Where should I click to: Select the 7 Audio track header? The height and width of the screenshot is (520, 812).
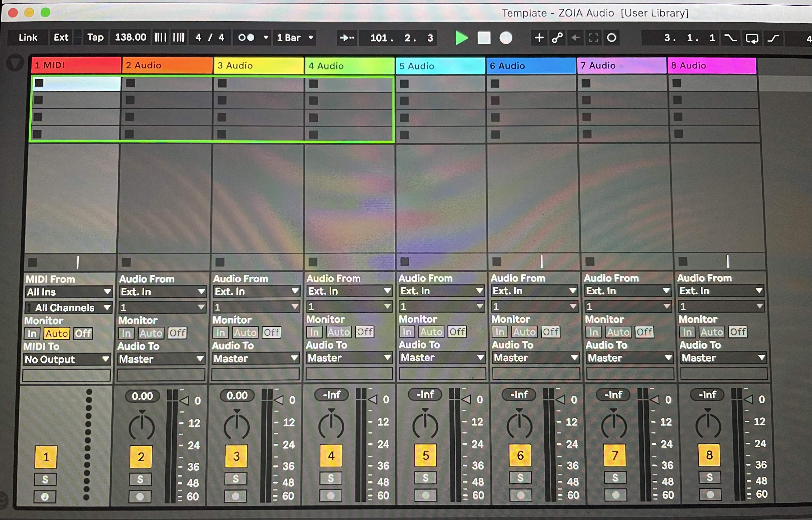(x=622, y=65)
